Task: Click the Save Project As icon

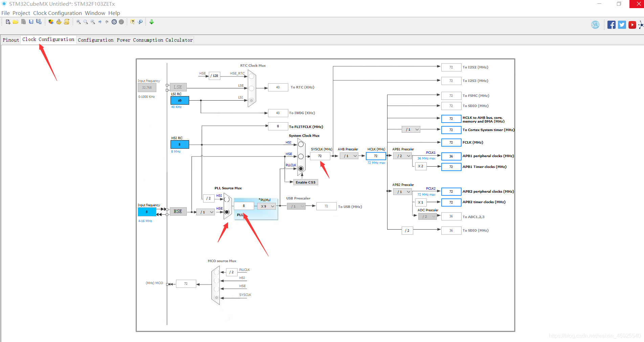Action: [39, 22]
